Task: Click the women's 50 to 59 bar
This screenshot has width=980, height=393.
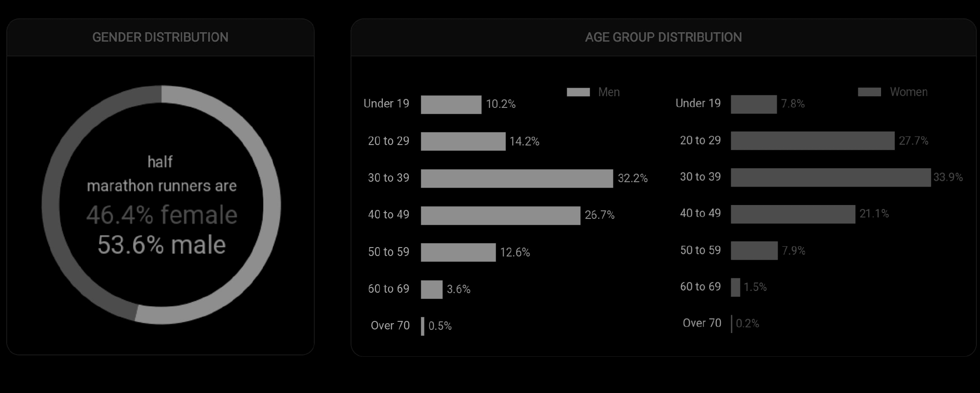Action: pyautogui.click(x=754, y=251)
